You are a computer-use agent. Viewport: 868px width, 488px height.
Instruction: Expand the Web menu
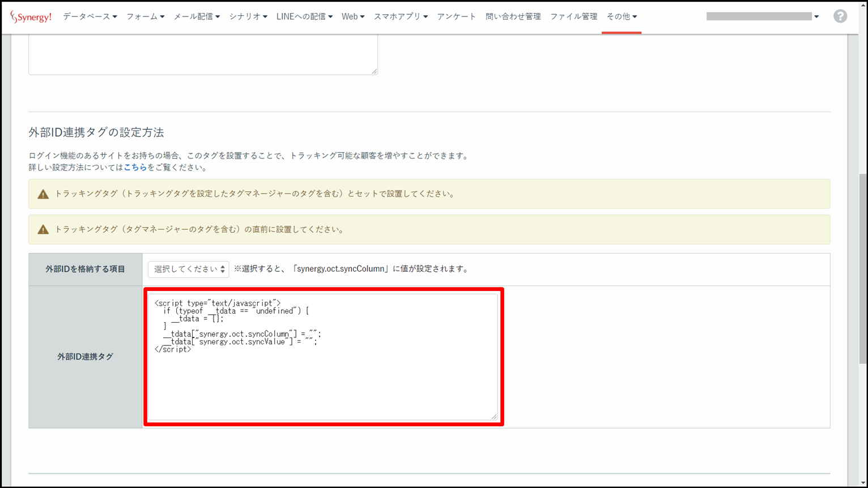(x=352, y=17)
